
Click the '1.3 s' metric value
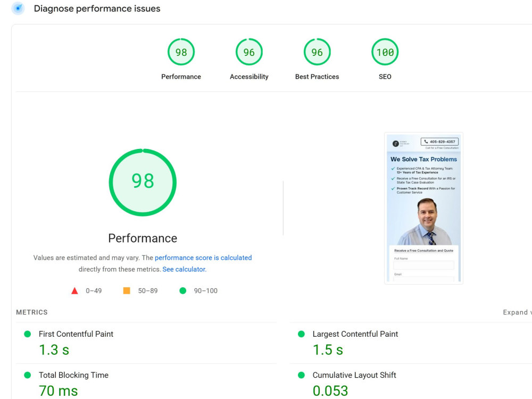click(54, 350)
